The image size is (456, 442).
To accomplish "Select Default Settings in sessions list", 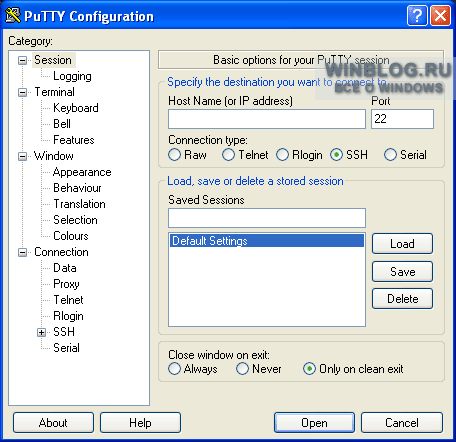I will [x=267, y=241].
